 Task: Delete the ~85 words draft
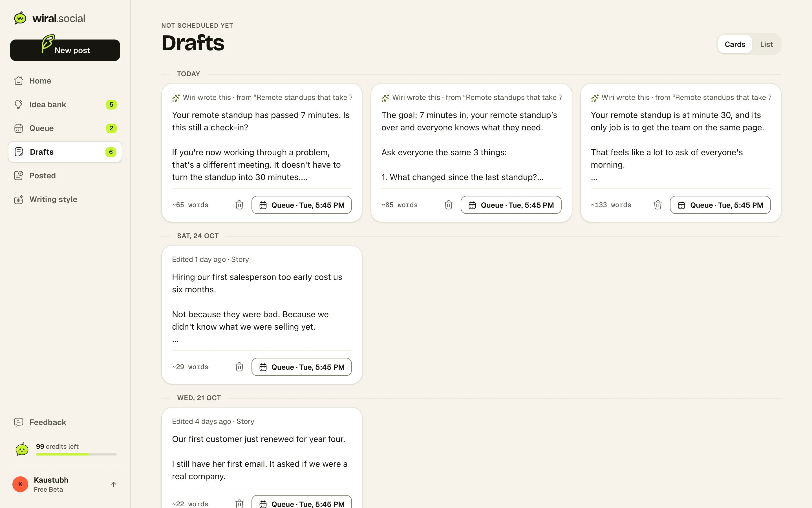point(449,205)
